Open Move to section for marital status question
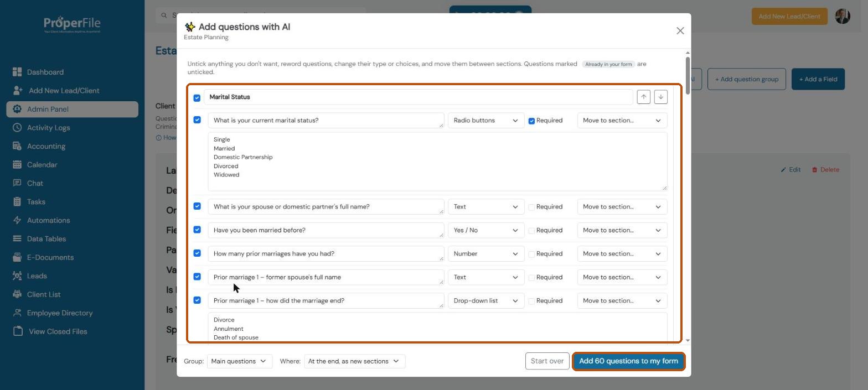The height and width of the screenshot is (390, 868). (x=622, y=120)
